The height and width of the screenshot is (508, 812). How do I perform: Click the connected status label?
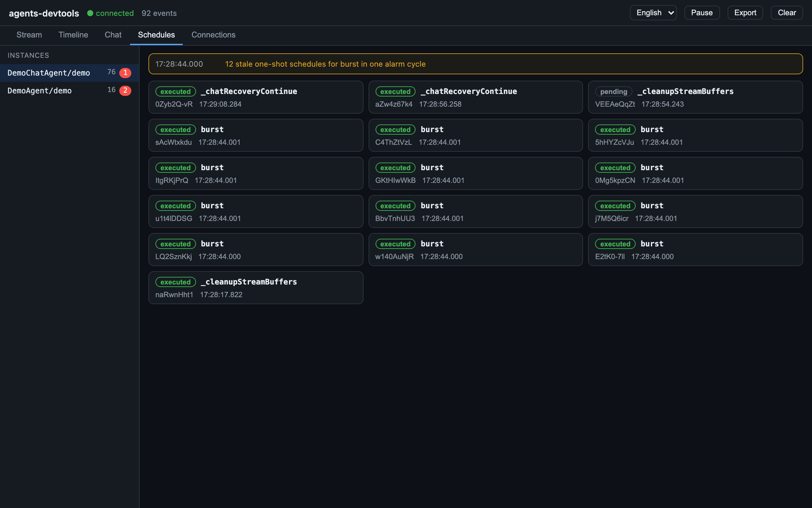[115, 13]
